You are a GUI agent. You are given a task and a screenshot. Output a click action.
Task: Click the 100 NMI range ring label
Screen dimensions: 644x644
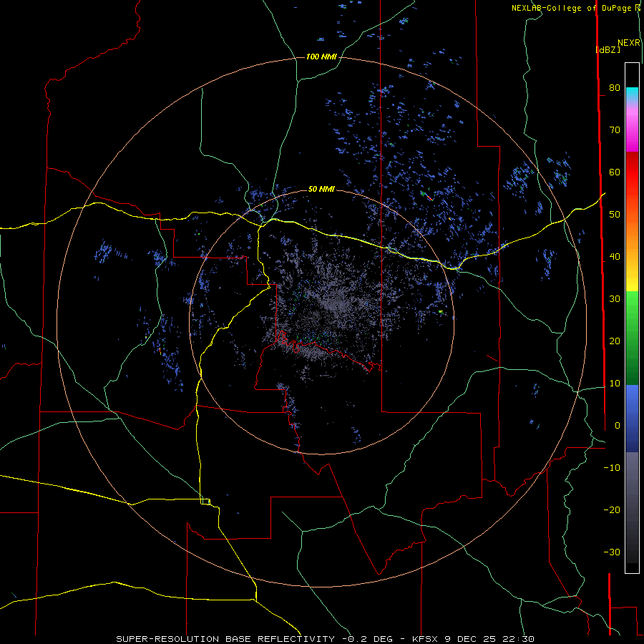click(x=321, y=57)
